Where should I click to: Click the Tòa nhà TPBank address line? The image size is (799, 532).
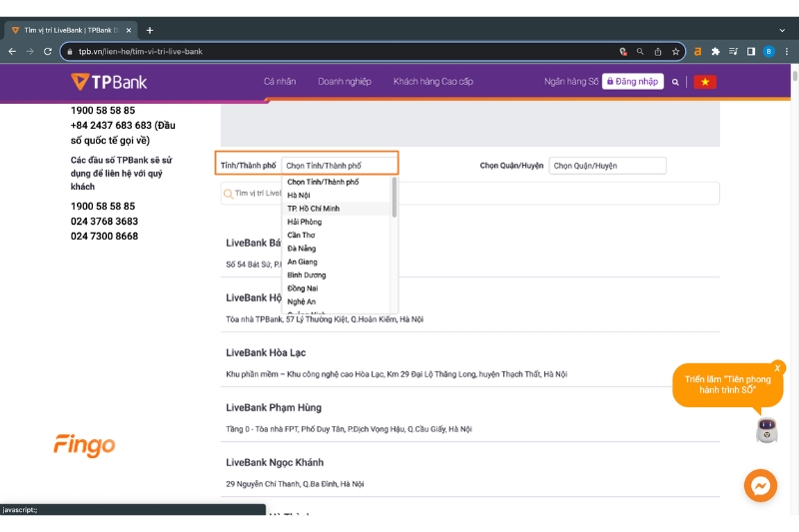click(325, 319)
